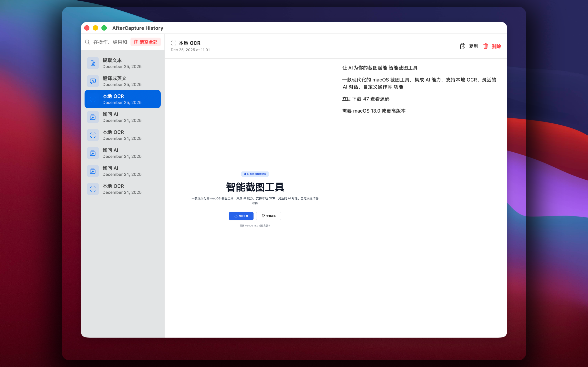Click the OCR result text 立即下载 47 查看源码
This screenshot has height=367, width=588.
tap(366, 99)
